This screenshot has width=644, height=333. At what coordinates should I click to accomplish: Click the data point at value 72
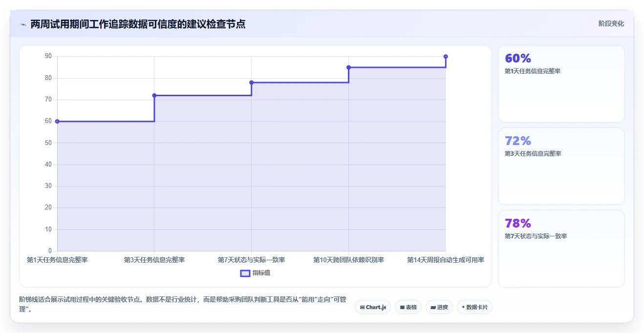tap(154, 95)
